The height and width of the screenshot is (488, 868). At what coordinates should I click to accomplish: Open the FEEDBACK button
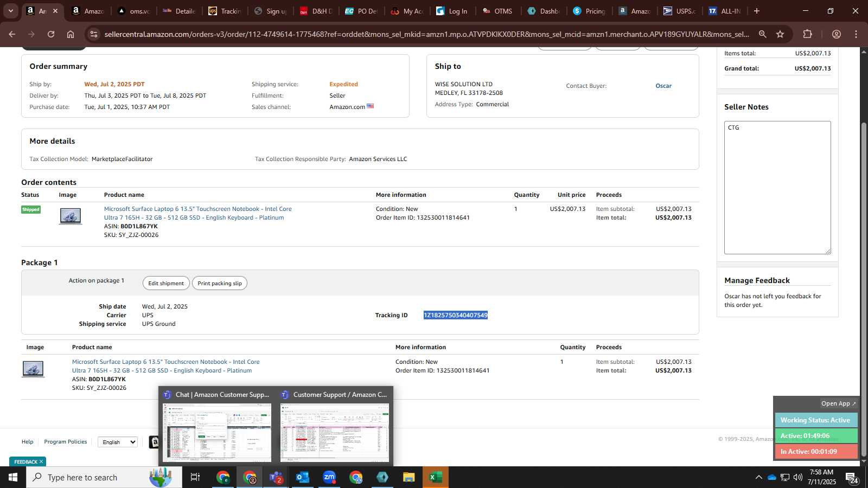(x=25, y=461)
